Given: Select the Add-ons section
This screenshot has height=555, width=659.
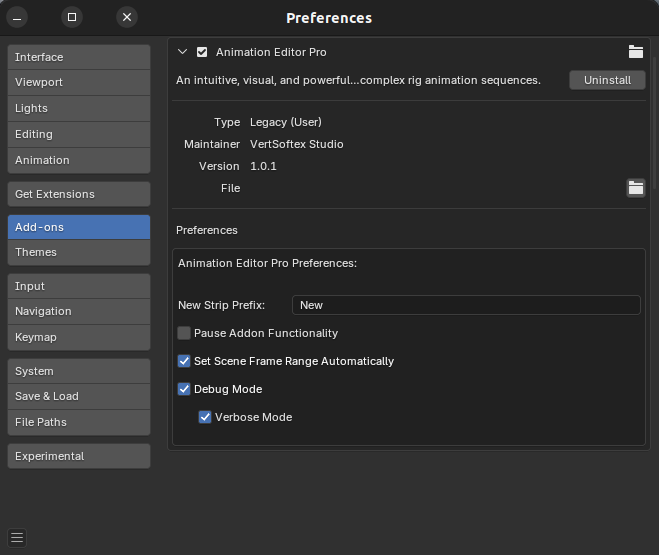Looking at the screenshot, I should coord(79,227).
